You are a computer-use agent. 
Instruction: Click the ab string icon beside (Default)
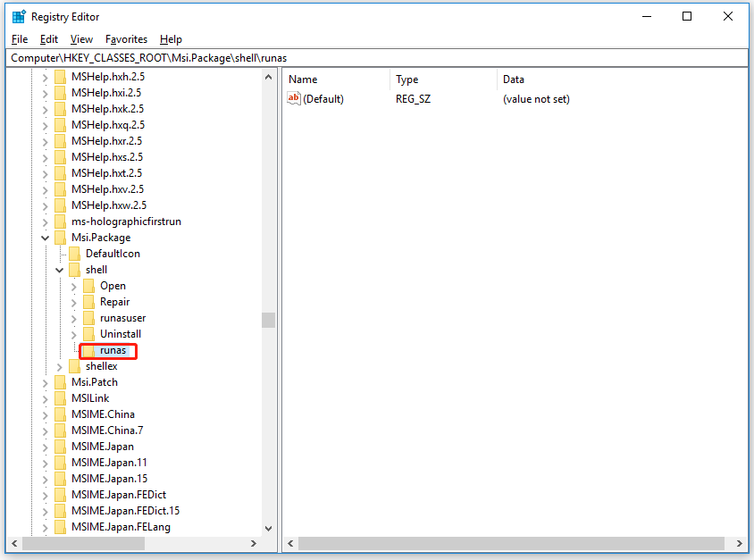pos(294,98)
